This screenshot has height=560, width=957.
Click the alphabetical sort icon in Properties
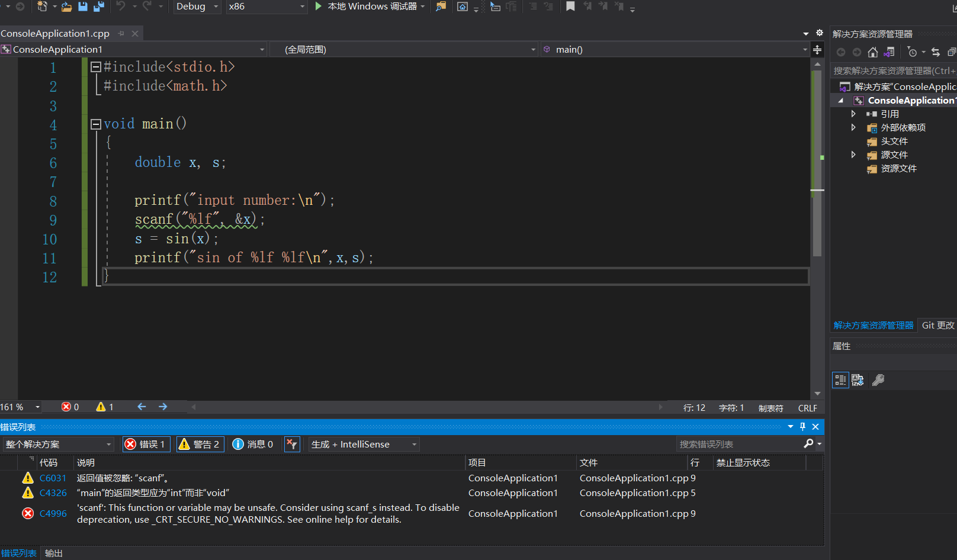[x=858, y=380]
